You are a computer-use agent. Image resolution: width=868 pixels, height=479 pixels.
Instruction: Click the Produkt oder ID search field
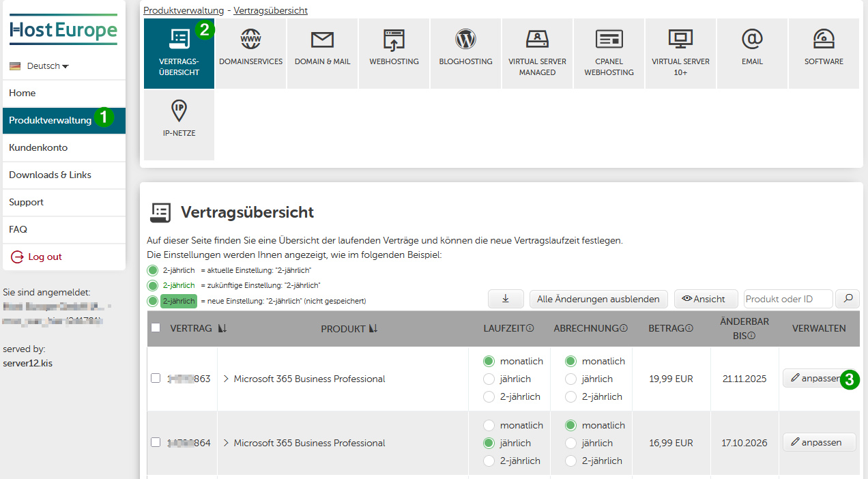click(787, 299)
